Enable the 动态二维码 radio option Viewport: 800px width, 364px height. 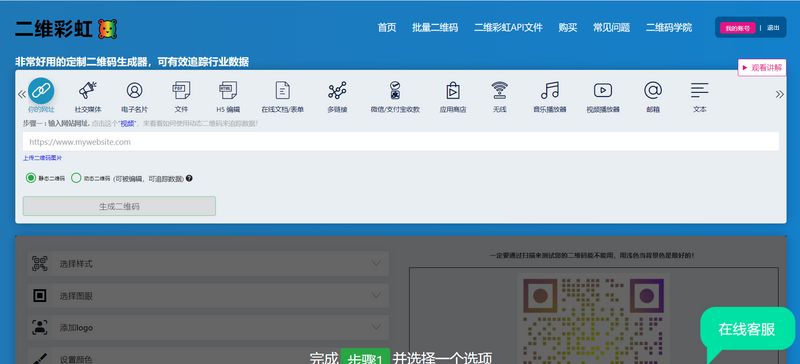76,178
